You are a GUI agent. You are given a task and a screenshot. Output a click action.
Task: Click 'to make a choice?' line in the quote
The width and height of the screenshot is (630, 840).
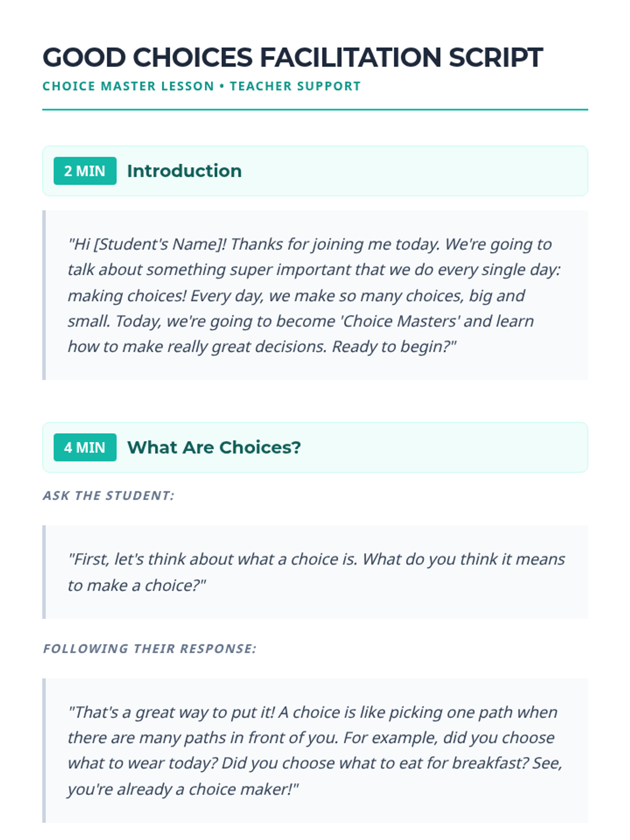[136, 585]
